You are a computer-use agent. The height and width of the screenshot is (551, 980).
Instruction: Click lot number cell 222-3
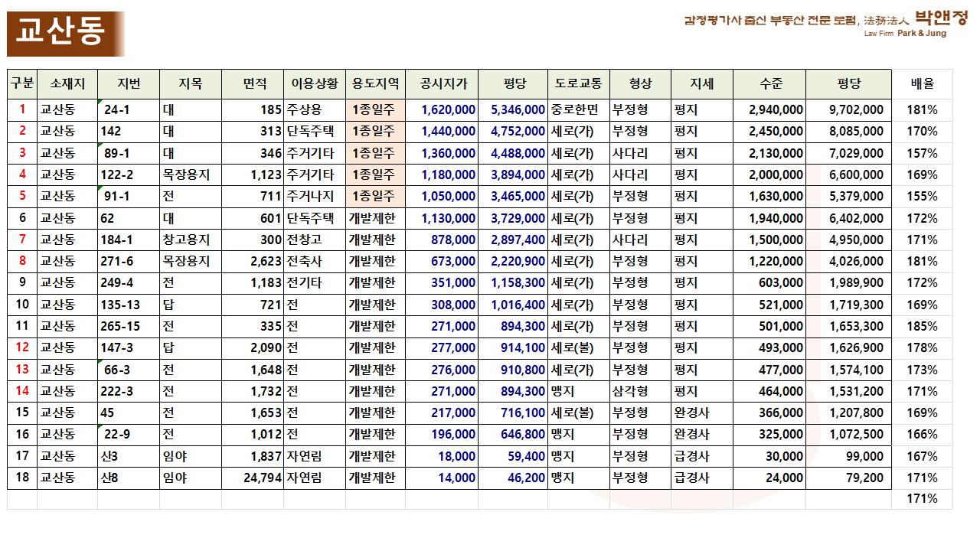129,391
